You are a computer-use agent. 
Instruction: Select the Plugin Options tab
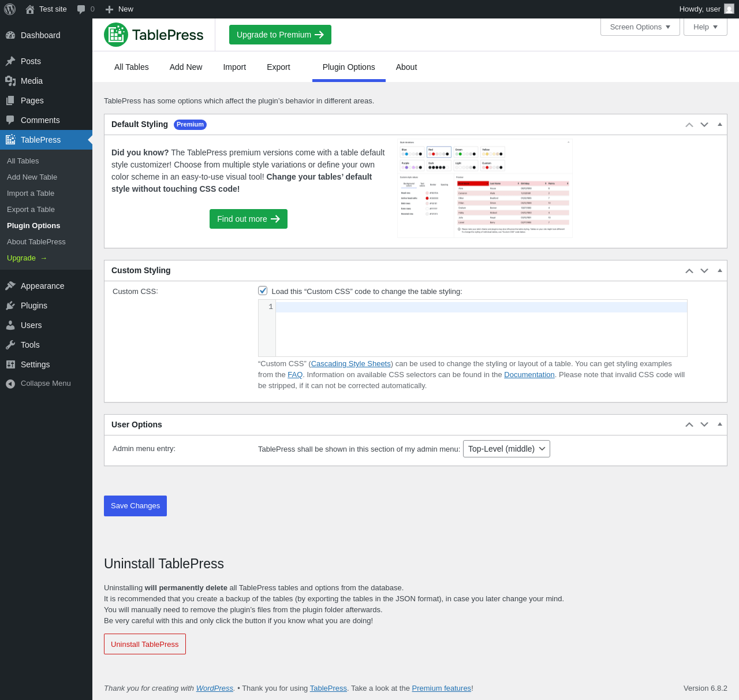(x=349, y=67)
